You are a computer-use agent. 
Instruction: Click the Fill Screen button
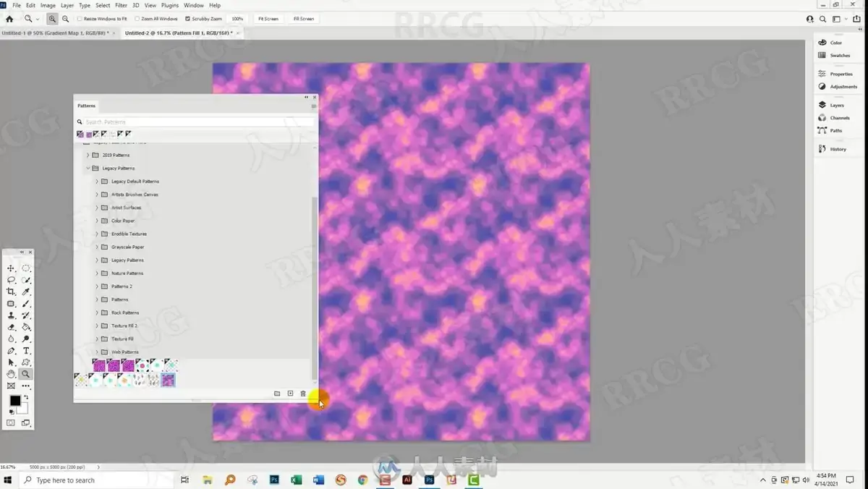(x=304, y=19)
